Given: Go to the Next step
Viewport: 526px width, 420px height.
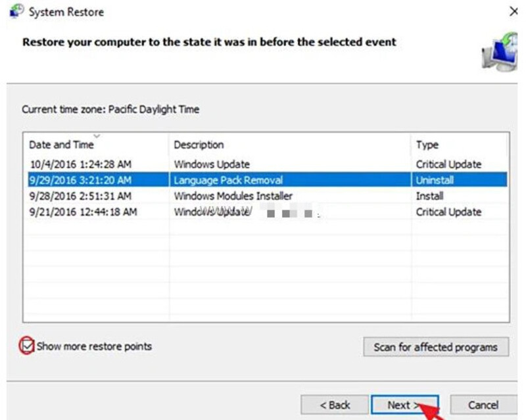Looking at the screenshot, I should tap(404, 405).
